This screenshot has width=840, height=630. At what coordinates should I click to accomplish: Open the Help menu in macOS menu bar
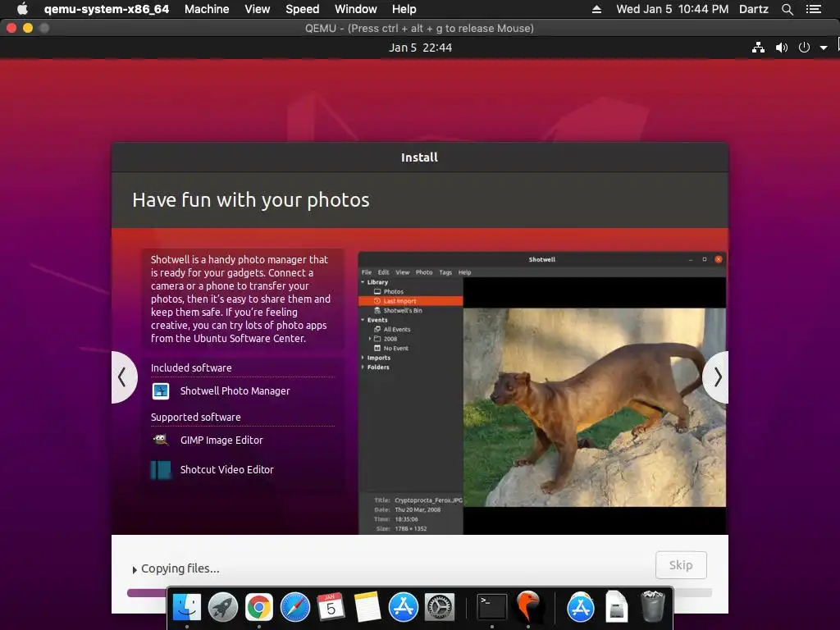click(x=404, y=9)
